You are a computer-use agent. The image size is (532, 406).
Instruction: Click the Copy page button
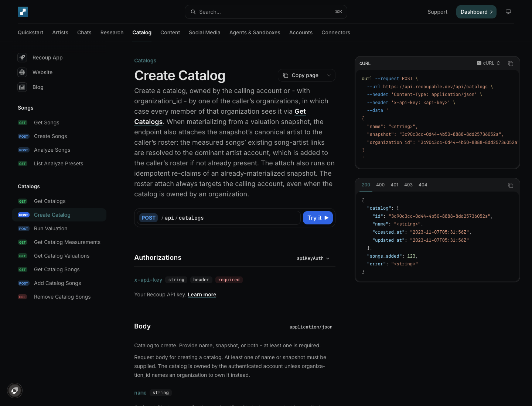pyautogui.click(x=301, y=75)
